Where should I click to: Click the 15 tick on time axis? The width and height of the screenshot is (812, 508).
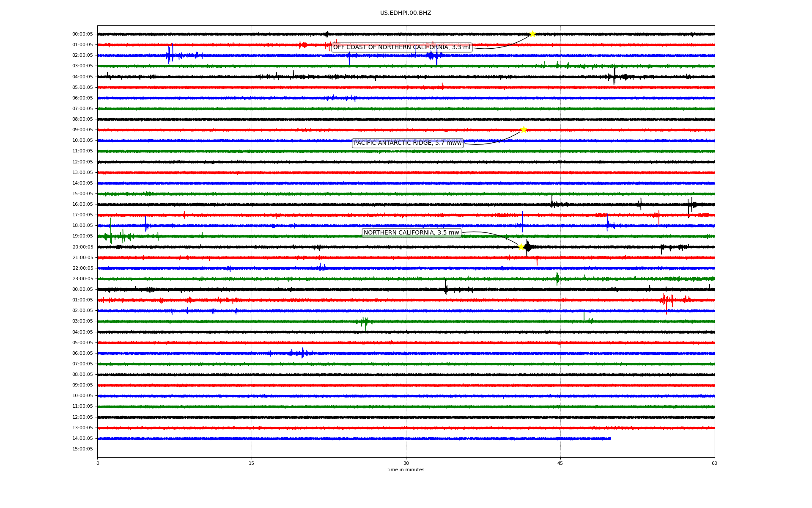point(252,463)
